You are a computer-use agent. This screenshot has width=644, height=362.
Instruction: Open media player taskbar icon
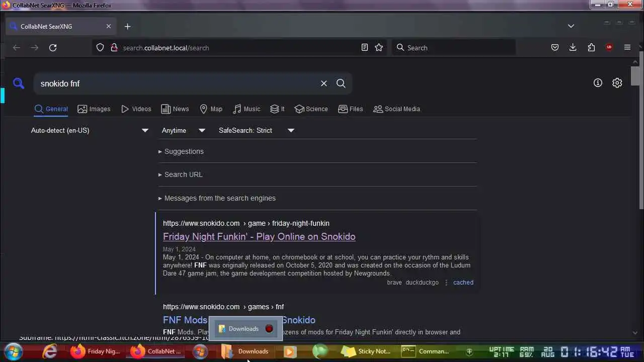289,351
